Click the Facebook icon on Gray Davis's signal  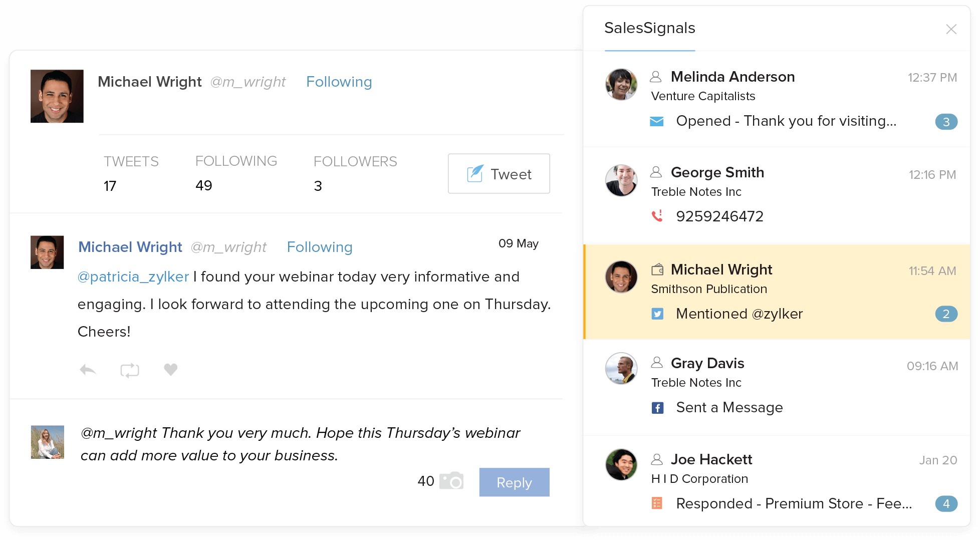[657, 407]
